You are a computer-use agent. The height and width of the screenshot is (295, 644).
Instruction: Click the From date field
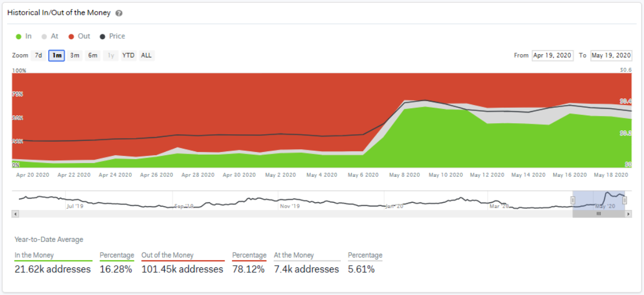coord(552,55)
